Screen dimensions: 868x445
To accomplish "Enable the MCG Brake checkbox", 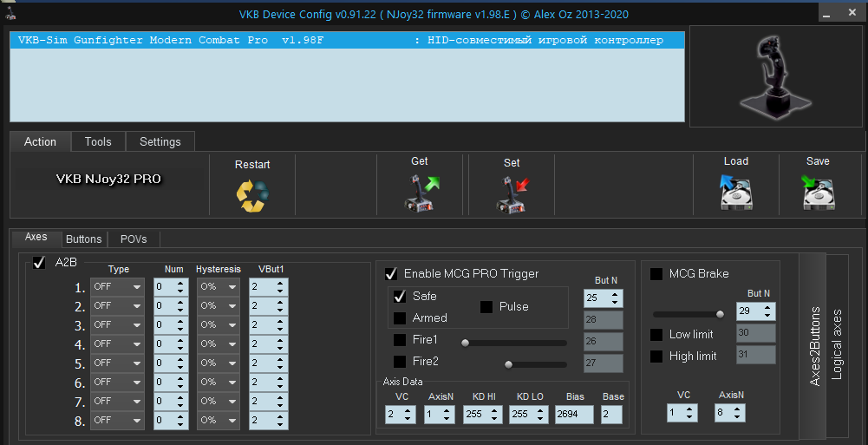I will pyautogui.click(x=656, y=274).
